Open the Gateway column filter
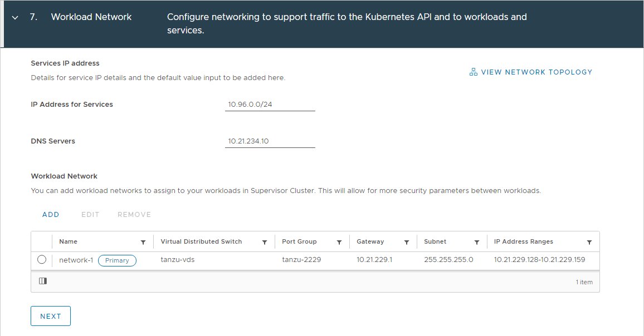 [407, 243]
